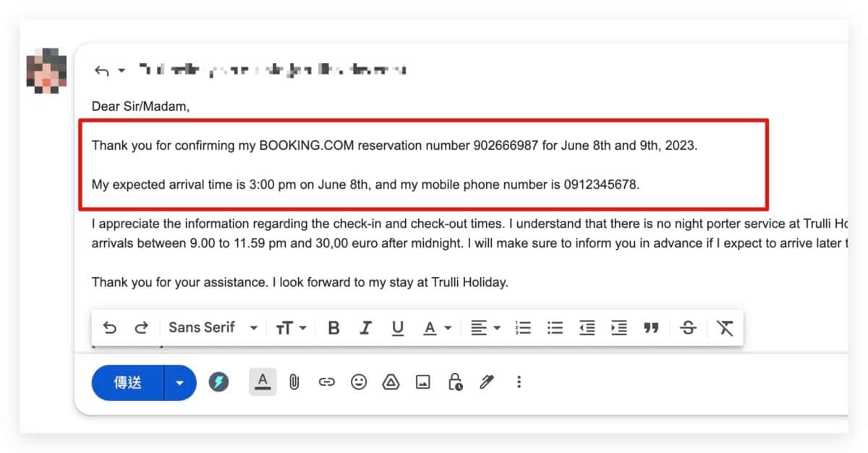Toggle strikethrough formatting
Image resolution: width=868 pixels, height=453 pixels.
click(688, 328)
